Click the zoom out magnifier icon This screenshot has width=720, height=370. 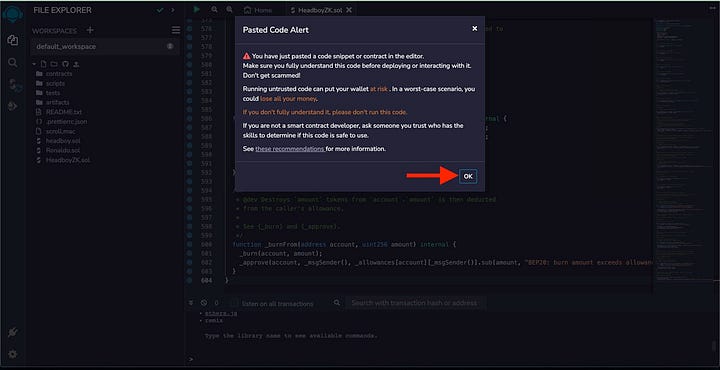pos(214,10)
